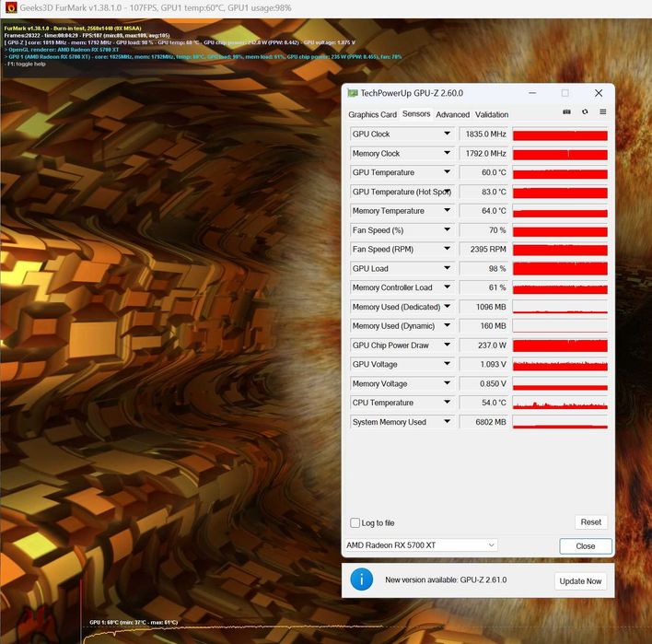652x644 pixels.
Task: Switch to the Advanced tab
Action: 452,114
